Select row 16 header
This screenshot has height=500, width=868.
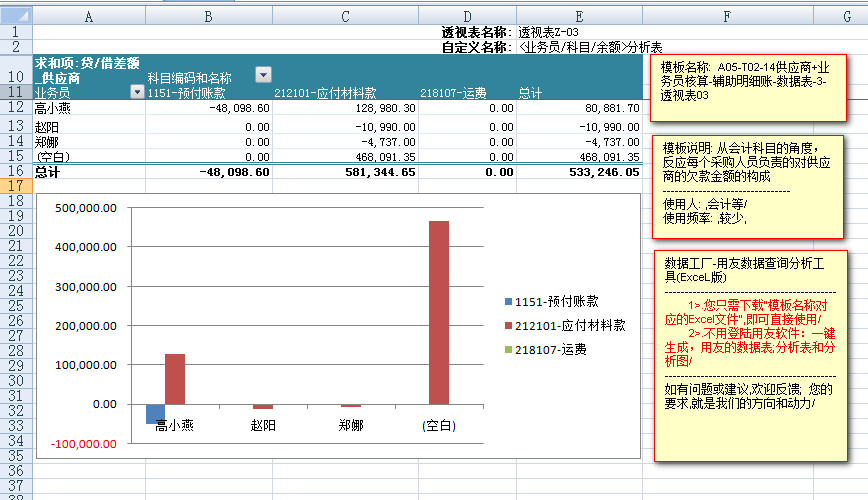pyautogui.click(x=16, y=172)
